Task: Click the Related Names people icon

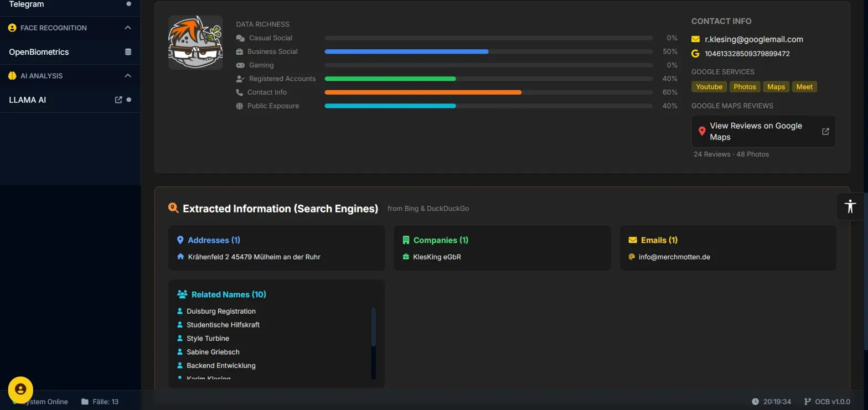Action: 182,294
